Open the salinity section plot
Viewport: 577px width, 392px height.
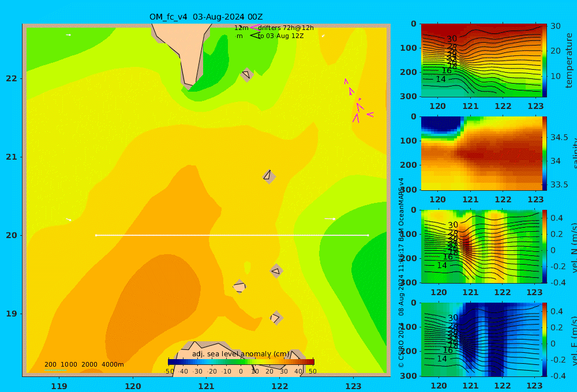(481, 153)
